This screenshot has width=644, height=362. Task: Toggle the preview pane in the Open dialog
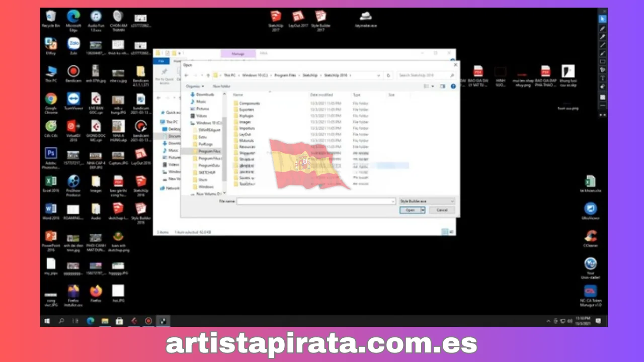pyautogui.click(x=443, y=86)
